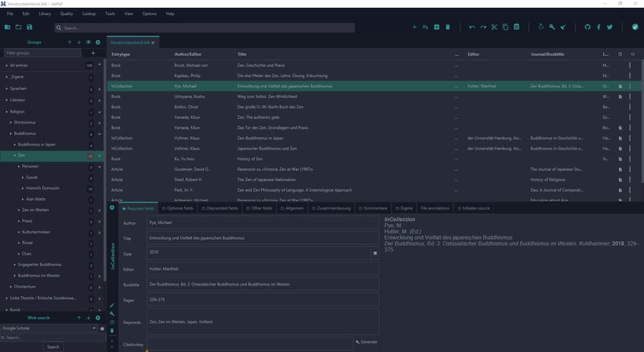Expand the Shintoismus group chevron
The image size is (644, 352).
click(x=99, y=123)
